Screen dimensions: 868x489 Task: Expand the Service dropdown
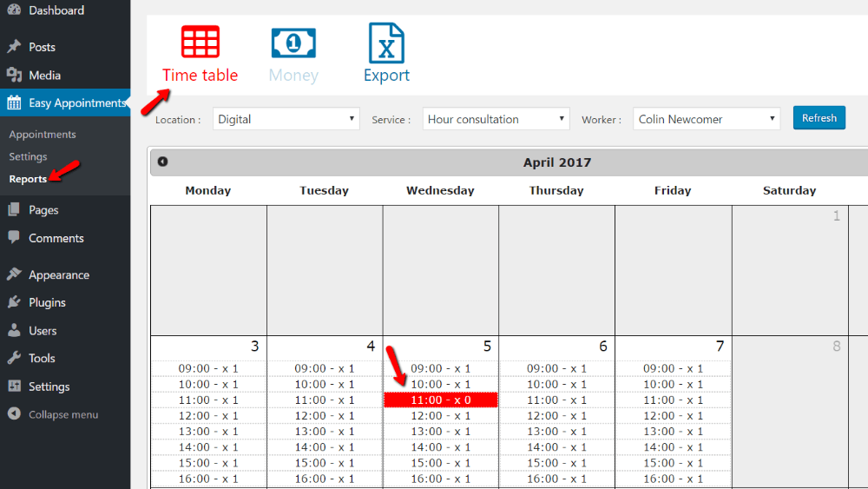tap(496, 119)
